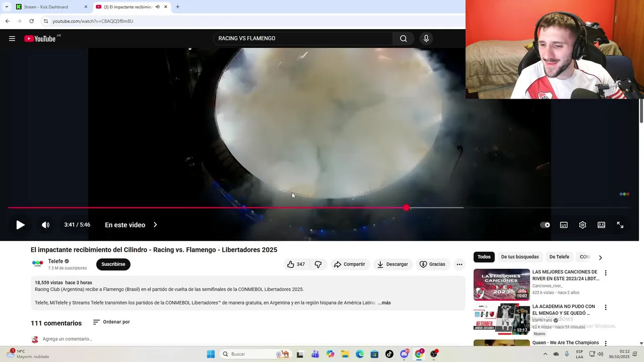
Task: Click the taskbar Buscar search box
Action: (x=256, y=354)
